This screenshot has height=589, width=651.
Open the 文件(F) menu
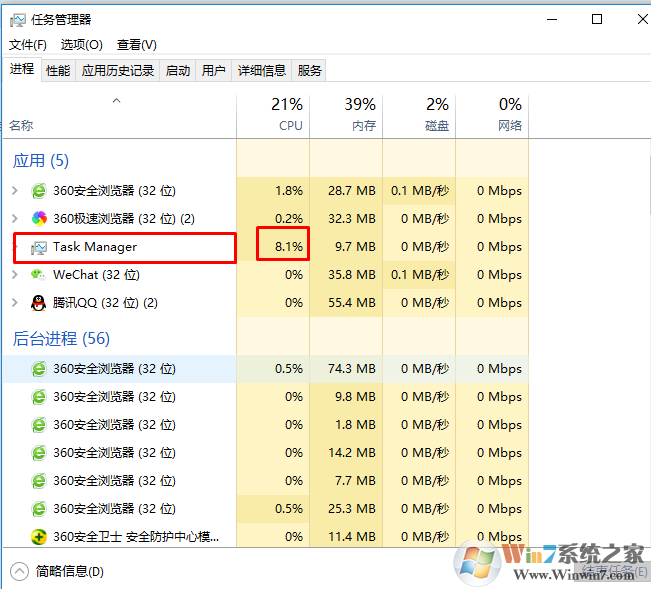pyautogui.click(x=28, y=45)
